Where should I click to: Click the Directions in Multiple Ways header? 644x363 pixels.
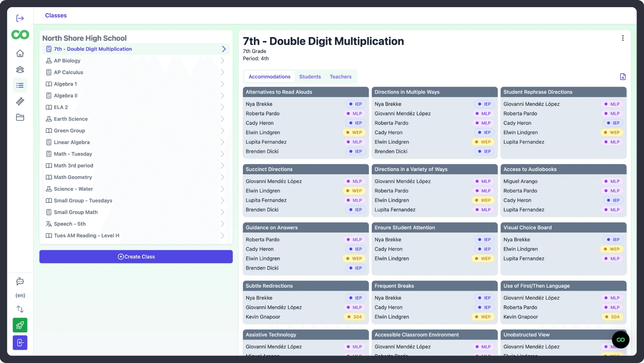(x=435, y=92)
